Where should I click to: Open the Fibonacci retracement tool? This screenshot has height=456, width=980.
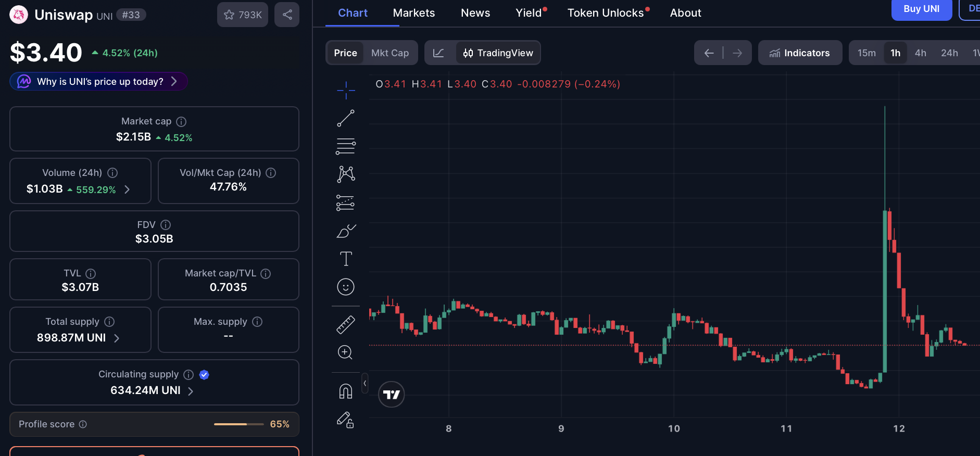[346, 146]
